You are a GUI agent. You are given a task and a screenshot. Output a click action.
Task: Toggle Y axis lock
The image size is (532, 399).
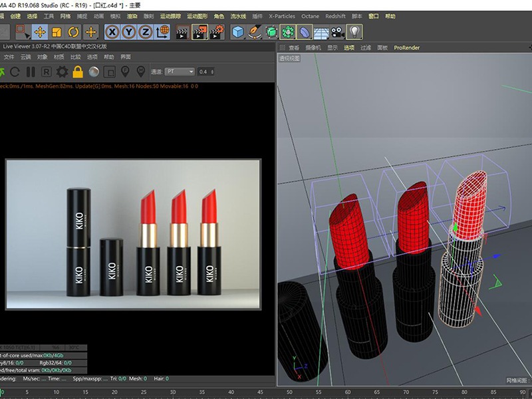tap(129, 32)
